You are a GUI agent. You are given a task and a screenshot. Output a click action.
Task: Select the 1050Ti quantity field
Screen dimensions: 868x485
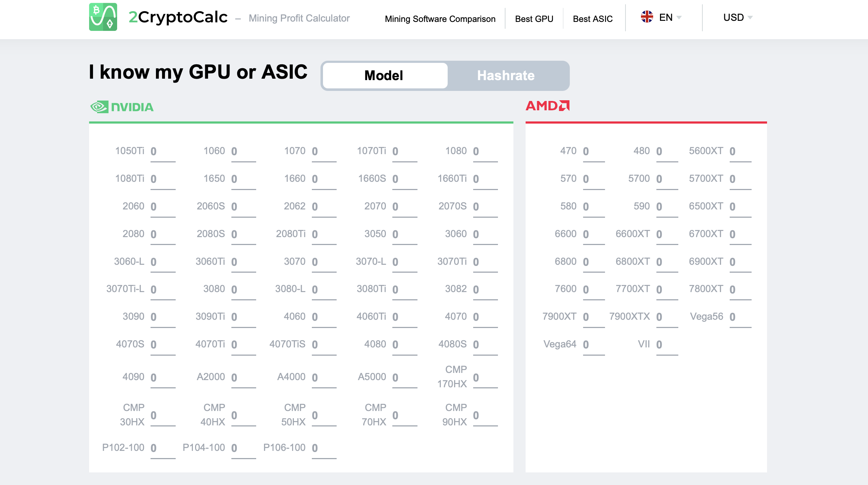162,151
